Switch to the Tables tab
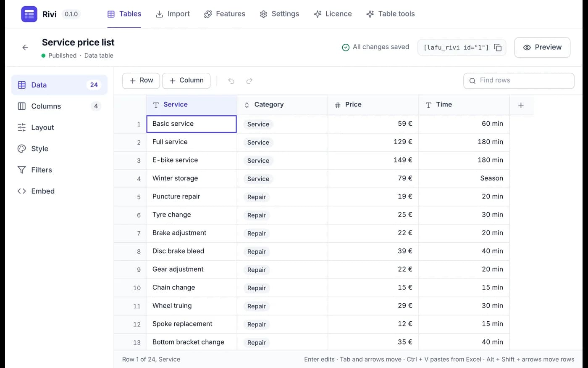588x368 pixels. [x=124, y=14]
